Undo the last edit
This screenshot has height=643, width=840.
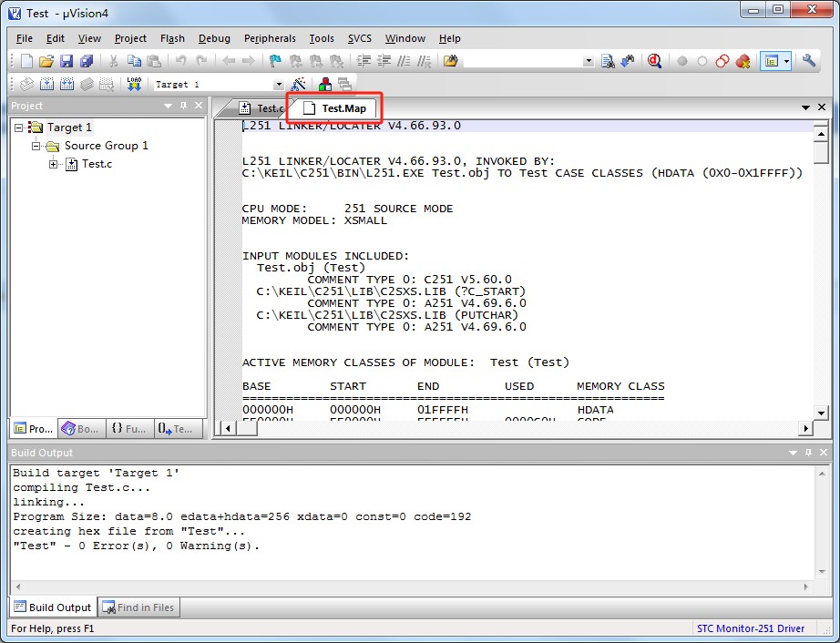tap(181, 61)
